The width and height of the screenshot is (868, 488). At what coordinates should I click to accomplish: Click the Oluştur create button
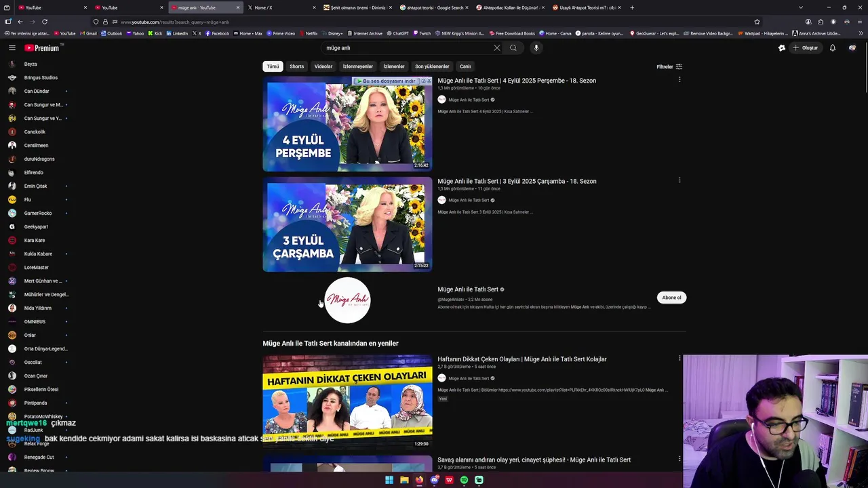tap(806, 48)
